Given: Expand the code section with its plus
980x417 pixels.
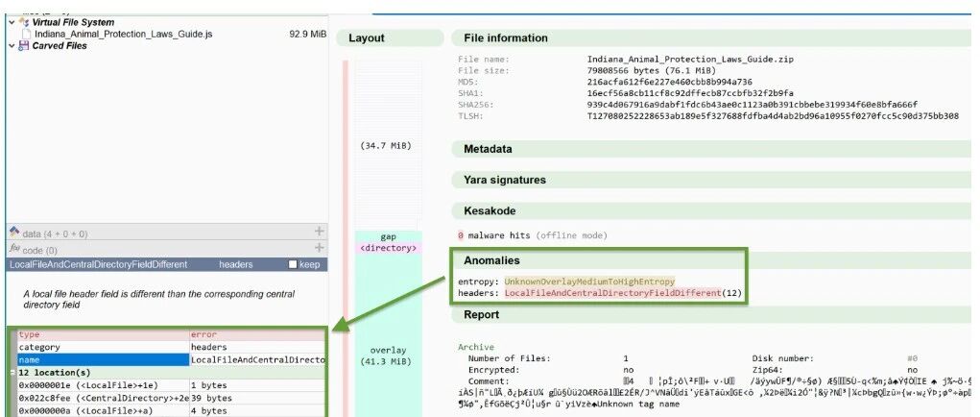Looking at the screenshot, I should (320, 248).
